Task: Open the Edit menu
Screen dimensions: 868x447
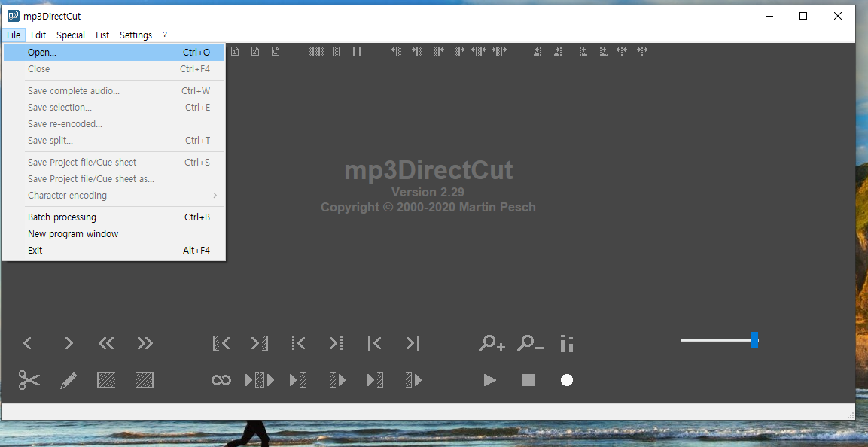Action: coord(38,35)
